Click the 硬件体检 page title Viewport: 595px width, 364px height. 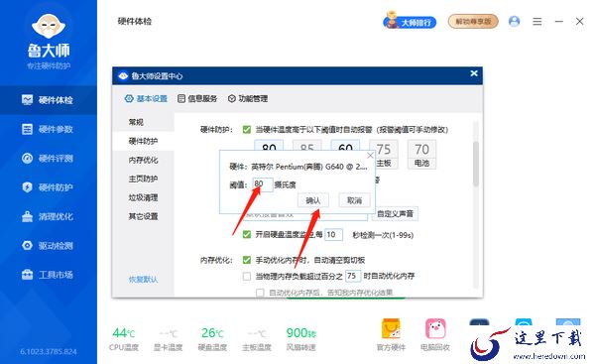tap(134, 21)
